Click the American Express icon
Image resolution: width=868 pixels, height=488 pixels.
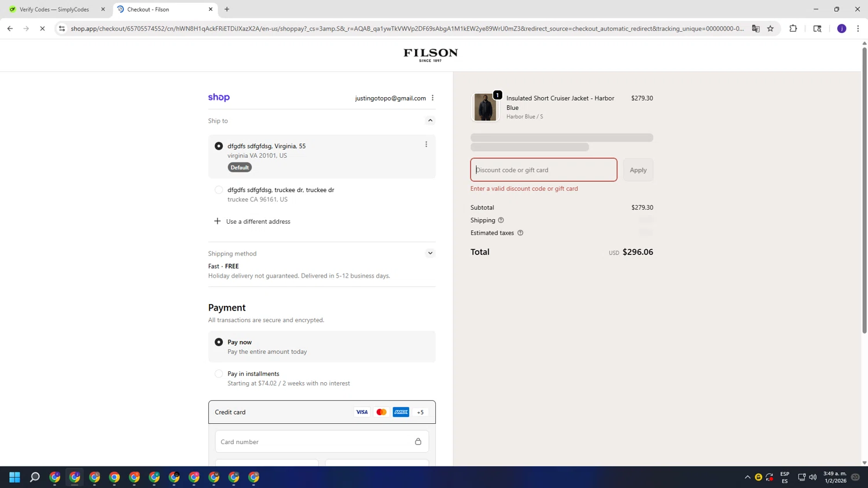pos(401,412)
